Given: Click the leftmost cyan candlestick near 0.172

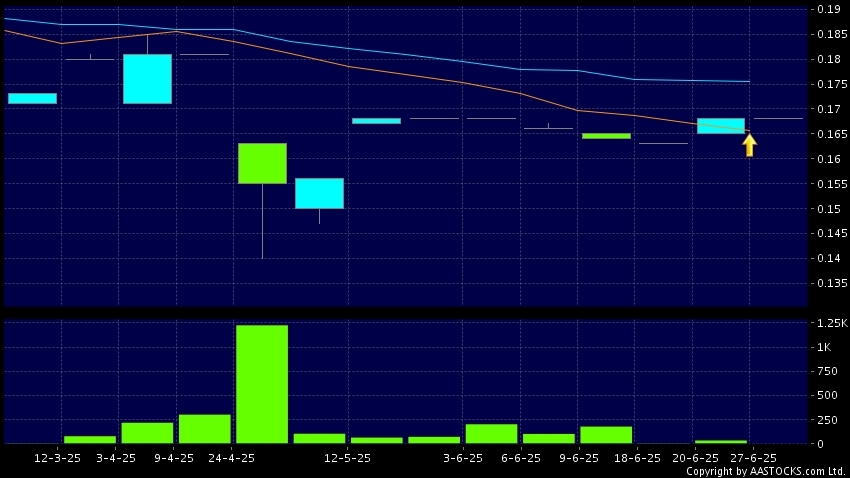Looking at the screenshot, I should point(33,99).
